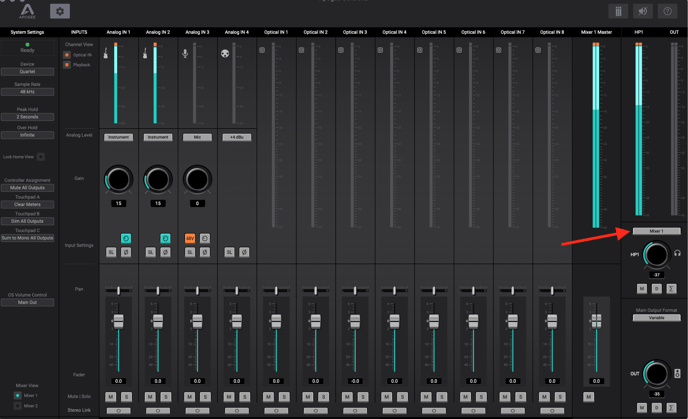
Task: Click Touchpad A Clear Meters button
Action: (27, 204)
